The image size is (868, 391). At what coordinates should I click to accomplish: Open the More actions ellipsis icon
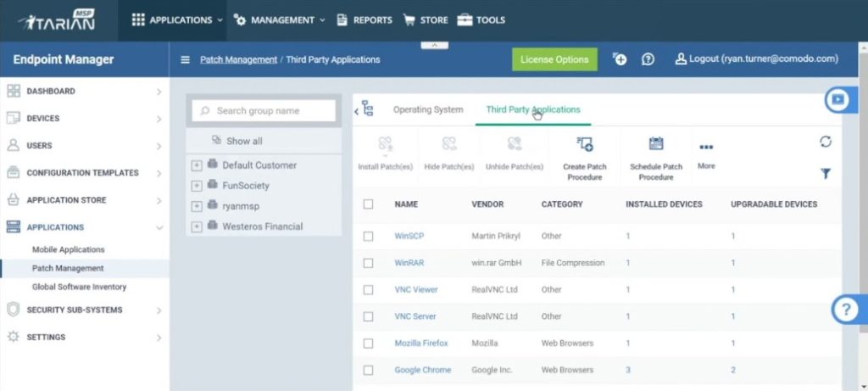[706, 148]
